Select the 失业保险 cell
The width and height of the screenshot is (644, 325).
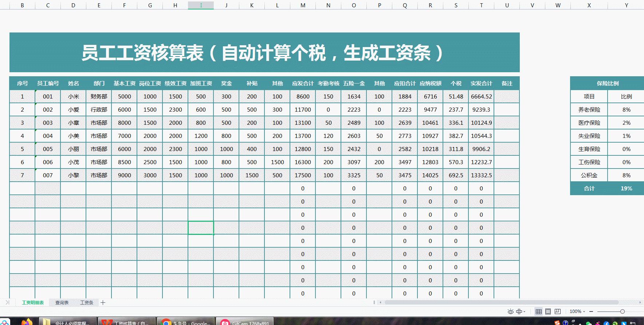[x=589, y=136]
